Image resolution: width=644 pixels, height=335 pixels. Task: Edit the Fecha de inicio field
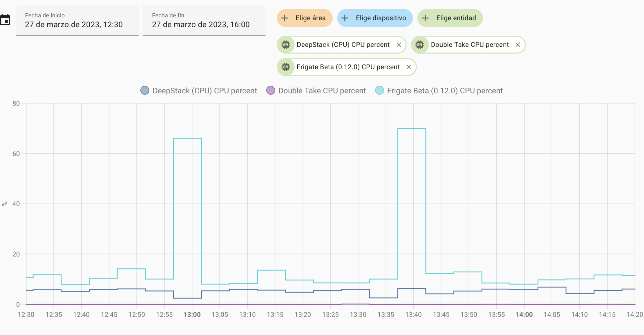click(77, 20)
